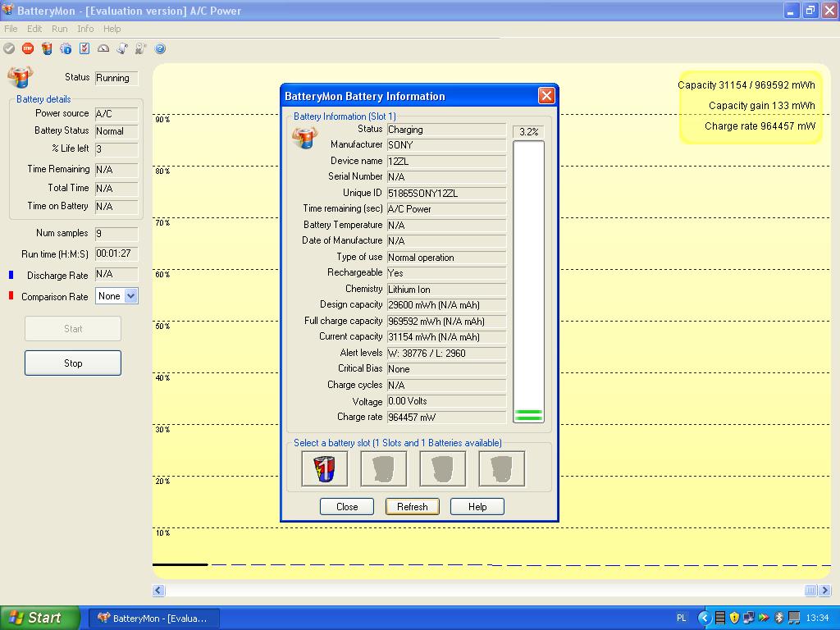
Task: Click the speedometer gauge toolbar icon
Action: 103,48
